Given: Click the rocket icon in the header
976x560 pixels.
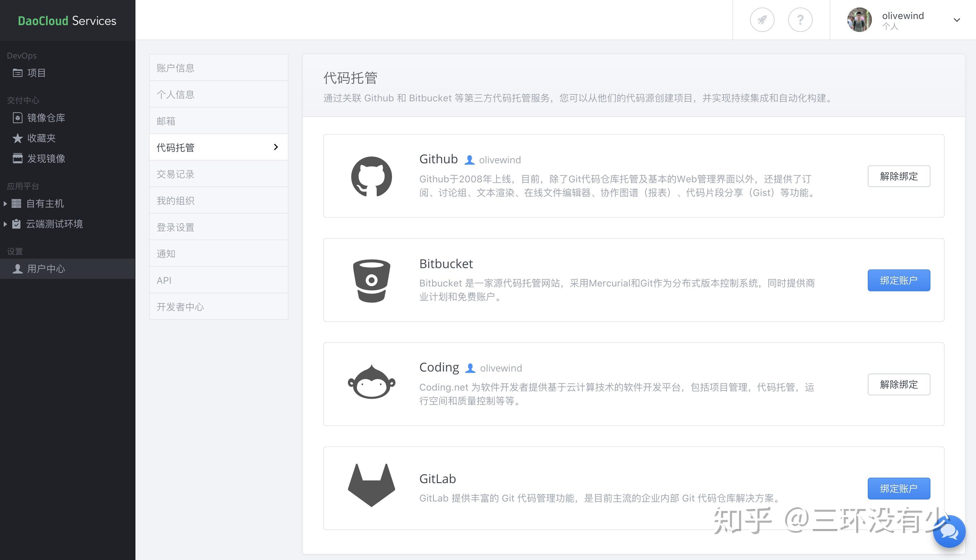Looking at the screenshot, I should (x=762, y=20).
